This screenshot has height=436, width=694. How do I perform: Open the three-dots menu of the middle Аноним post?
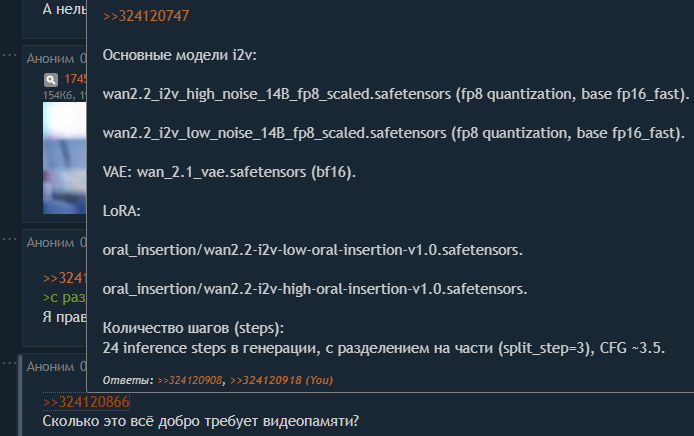[x=9, y=239]
